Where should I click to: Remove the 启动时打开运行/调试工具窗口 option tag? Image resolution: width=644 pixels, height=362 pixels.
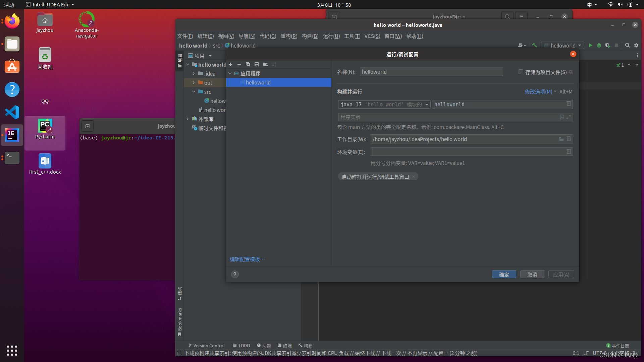(x=414, y=177)
